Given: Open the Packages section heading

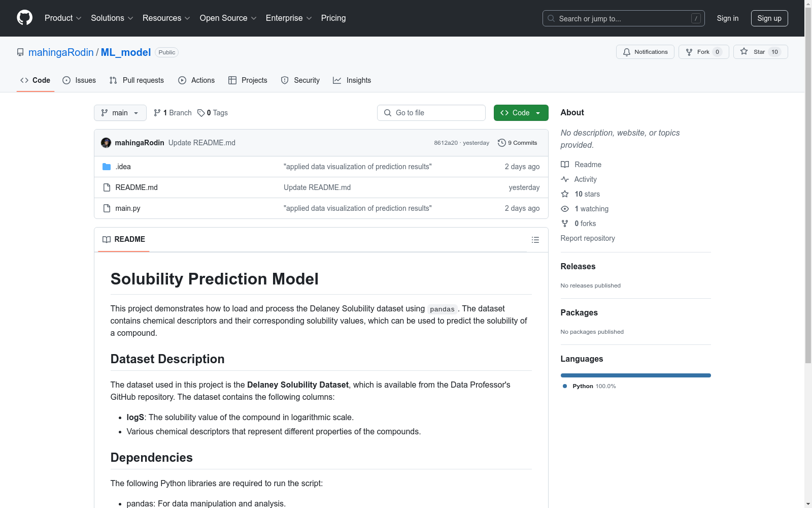Looking at the screenshot, I should [579, 312].
